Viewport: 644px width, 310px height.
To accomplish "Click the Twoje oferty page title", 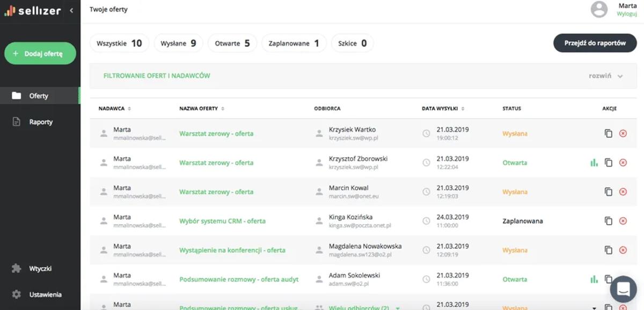I will pyautogui.click(x=108, y=9).
